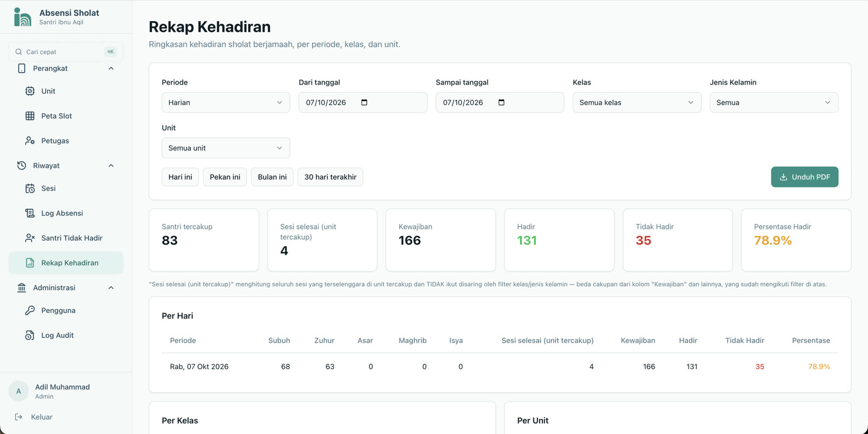Open the Unit dropdown showing Semua unit
The width and height of the screenshot is (868, 434).
226,148
